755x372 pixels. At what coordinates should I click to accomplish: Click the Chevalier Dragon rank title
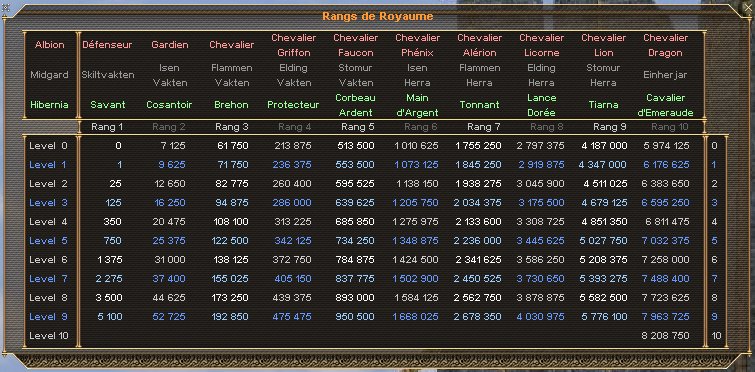click(x=665, y=45)
